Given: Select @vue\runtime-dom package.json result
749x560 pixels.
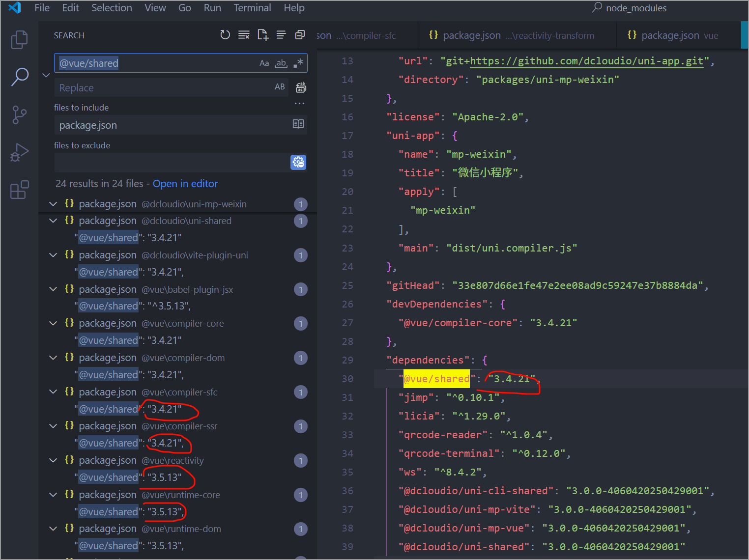Looking at the screenshot, I should tap(178, 529).
